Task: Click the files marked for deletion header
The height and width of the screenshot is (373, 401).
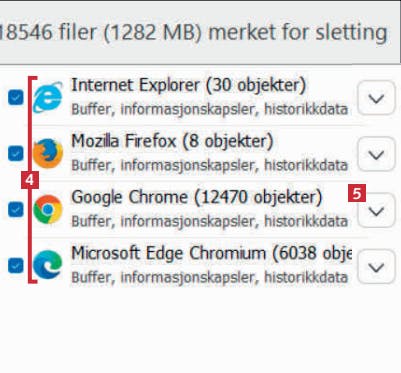Action: coord(194,33)
